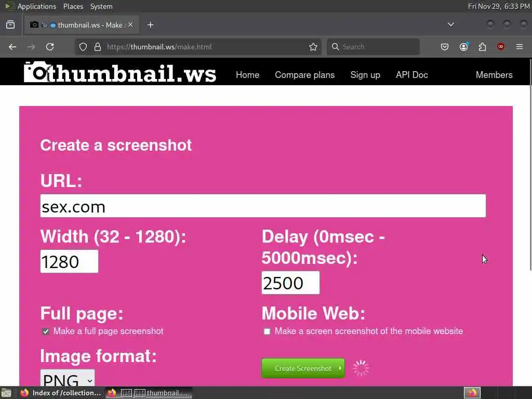This screenshot has height=399, width=532.
Task: Click the browser Search box
Action: click(373, 47)
